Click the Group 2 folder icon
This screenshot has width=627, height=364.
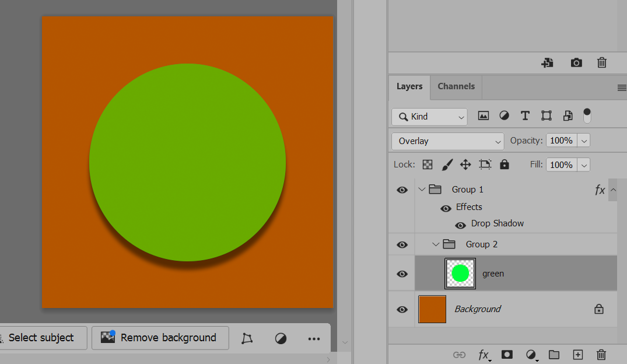[449, 244]
